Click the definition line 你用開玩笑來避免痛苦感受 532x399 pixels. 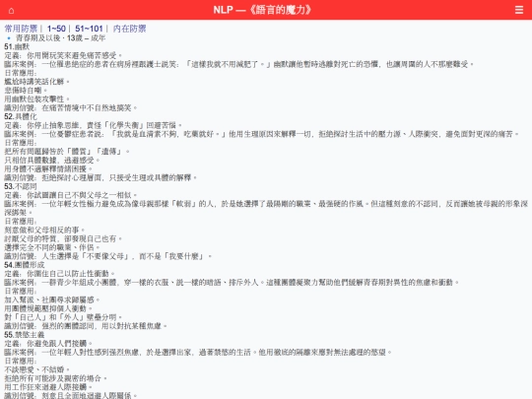[x=63, y=55]
